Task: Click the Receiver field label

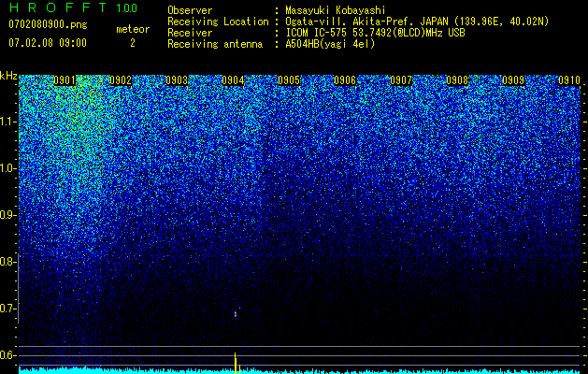Action: pyautogui.click(x=190, y=33)
